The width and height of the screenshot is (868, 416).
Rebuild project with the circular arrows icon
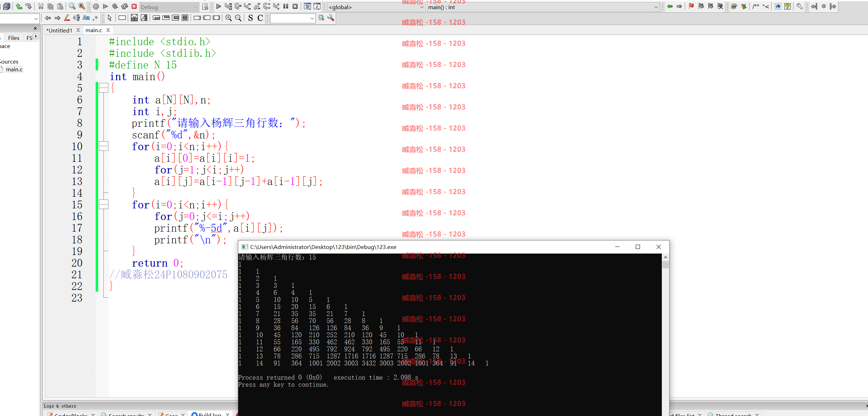pyautogui.click(x=125, y=6)
